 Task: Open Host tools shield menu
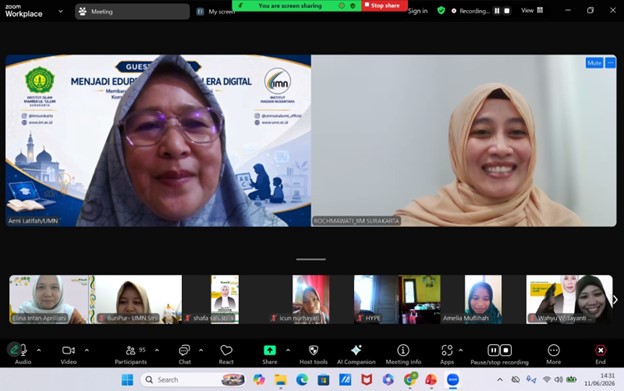click(314, 353)
